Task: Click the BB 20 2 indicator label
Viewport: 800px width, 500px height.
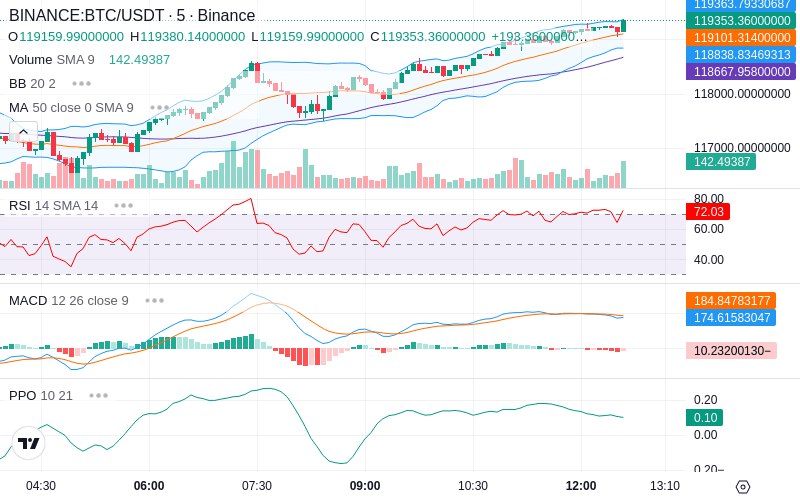Action: (x=32, y=83)
